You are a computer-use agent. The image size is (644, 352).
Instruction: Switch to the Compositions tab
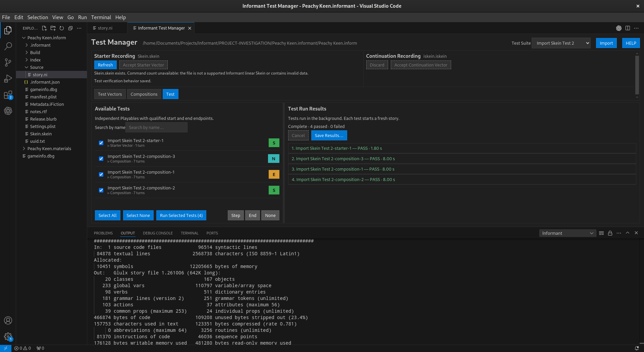click(x=144, y=94)
